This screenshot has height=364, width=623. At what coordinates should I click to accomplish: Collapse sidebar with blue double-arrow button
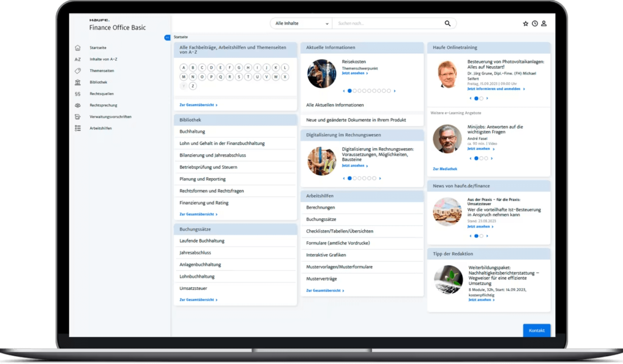tap(167, 37)
